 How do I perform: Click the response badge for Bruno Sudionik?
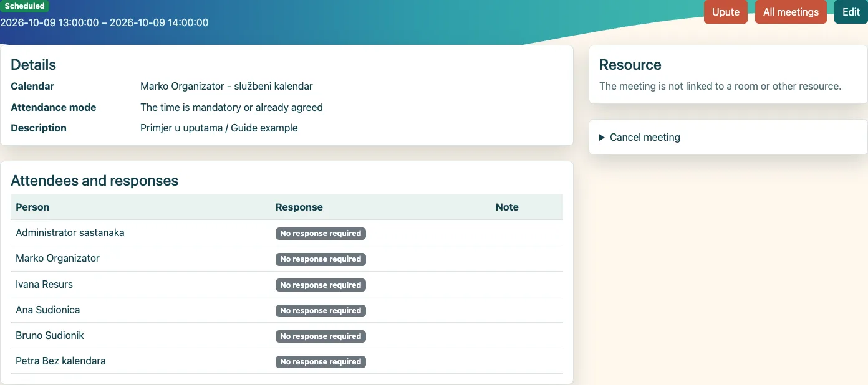pyautogui.click(x=321, y=336)
